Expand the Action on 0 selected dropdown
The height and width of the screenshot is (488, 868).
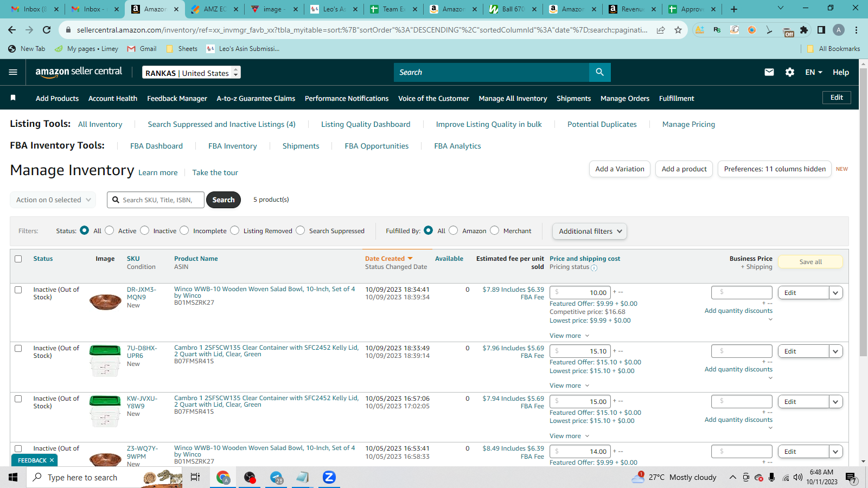point(53,200)
